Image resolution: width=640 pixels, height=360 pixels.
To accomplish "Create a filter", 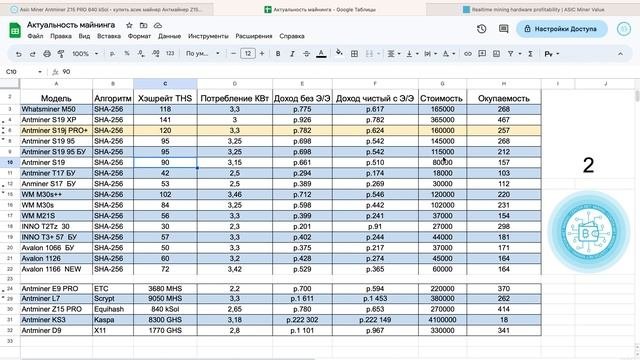I will pyautogui.click(x=510, y=53).
